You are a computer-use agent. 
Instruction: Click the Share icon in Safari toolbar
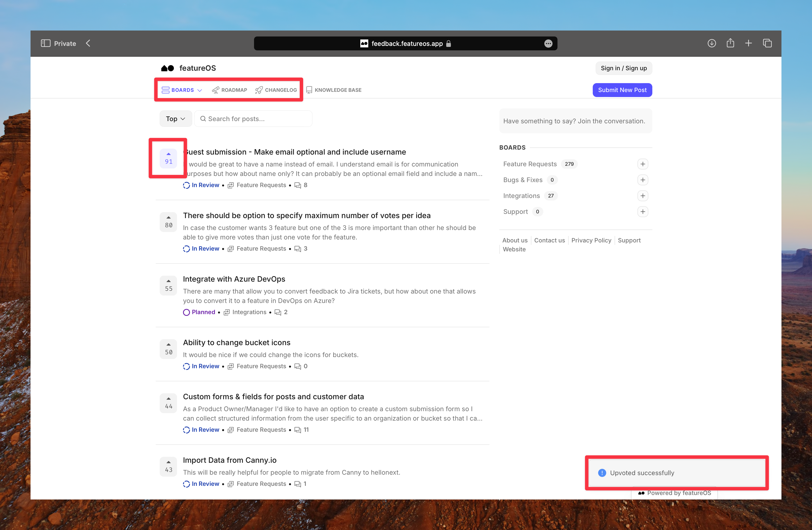tap(730, 43)
